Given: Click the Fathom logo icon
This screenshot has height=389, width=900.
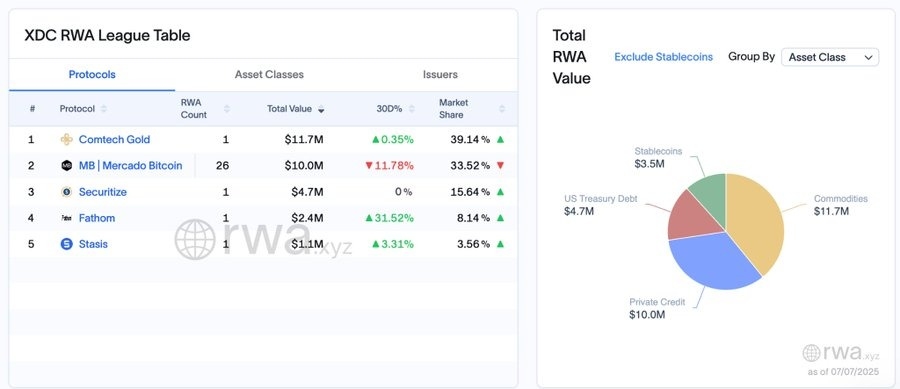Looking at the screenshot, I should point(67,218).
